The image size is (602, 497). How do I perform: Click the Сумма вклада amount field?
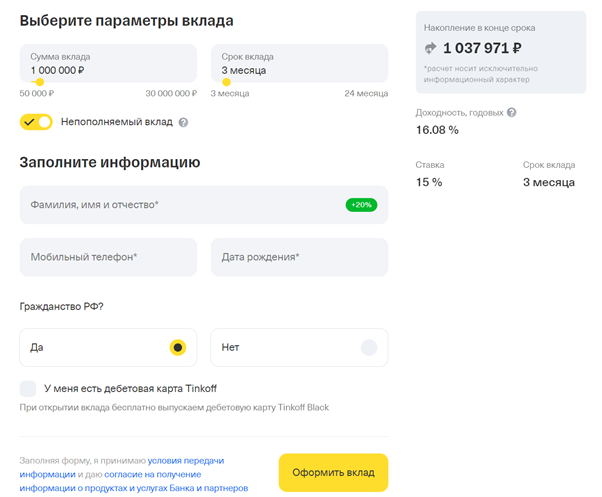point(108,63)
